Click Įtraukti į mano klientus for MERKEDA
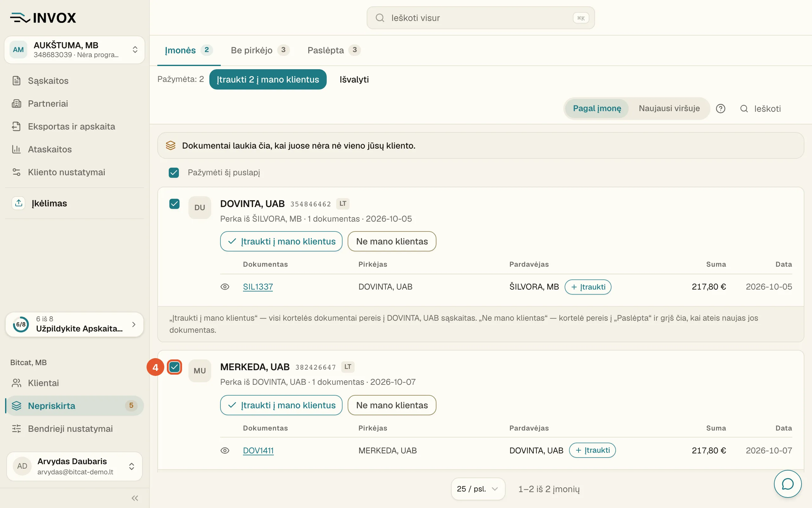The width and height of the screenshot is (812, 508). (x=281, y=405)
